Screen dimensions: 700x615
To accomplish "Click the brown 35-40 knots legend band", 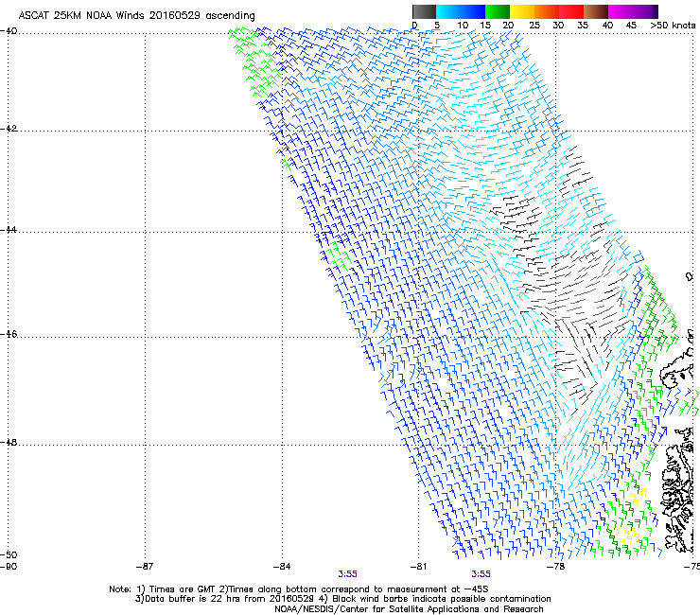I will click(596, 11).
